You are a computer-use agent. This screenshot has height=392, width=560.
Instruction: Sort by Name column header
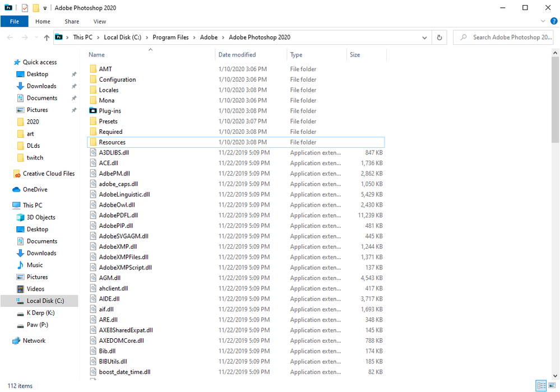[x=151, y=54]
